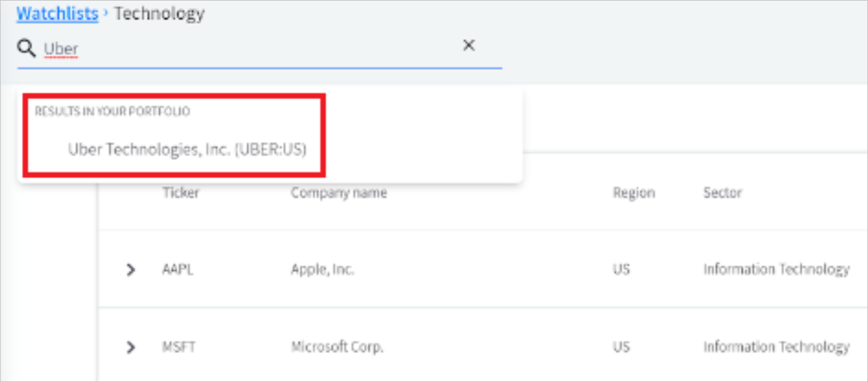868x382 pixels.
Task: Sort by the Sector column header
Action: (722, 193)
